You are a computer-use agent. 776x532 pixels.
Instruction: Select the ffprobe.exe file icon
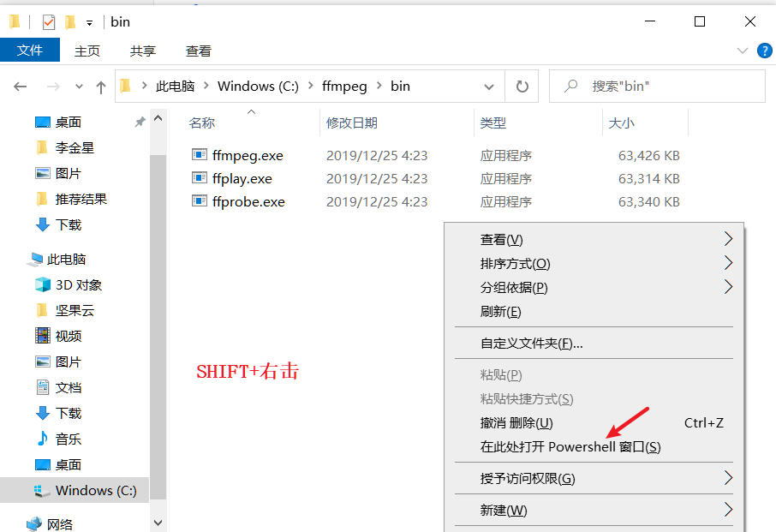(199, 201)
